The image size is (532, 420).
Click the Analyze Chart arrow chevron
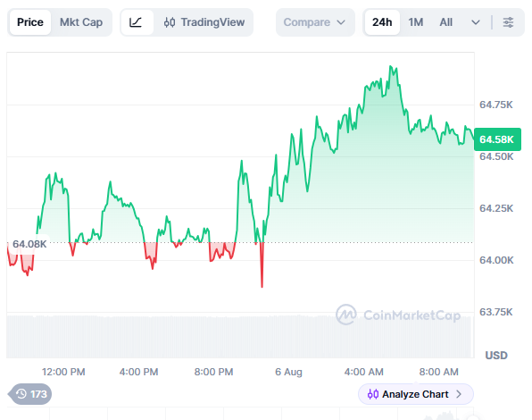[459, 394]
